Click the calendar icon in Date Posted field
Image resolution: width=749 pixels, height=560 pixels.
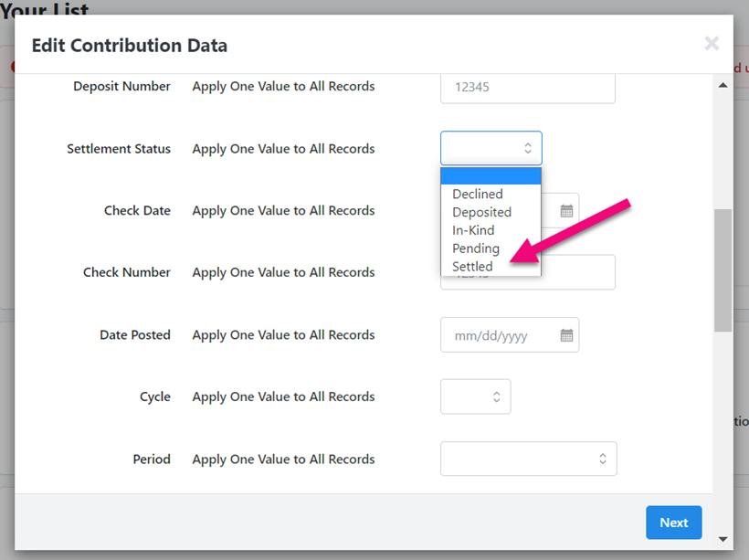[x=566, y=335]
